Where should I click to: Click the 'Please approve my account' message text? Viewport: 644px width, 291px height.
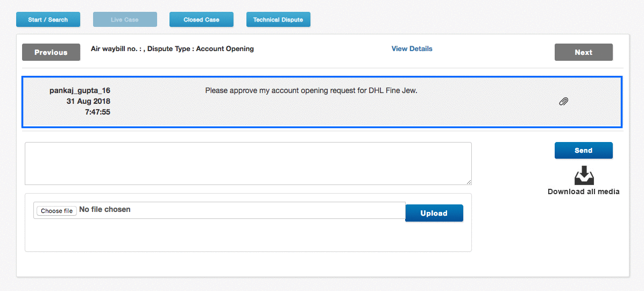click(311, 91)
